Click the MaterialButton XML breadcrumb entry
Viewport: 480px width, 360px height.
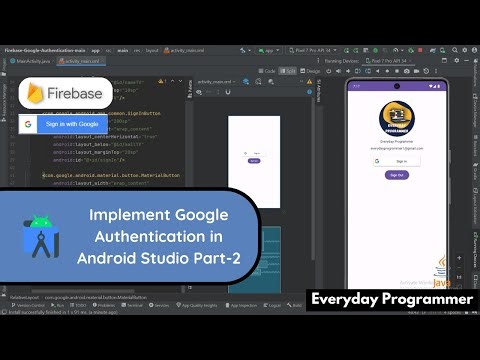point(96,297)
